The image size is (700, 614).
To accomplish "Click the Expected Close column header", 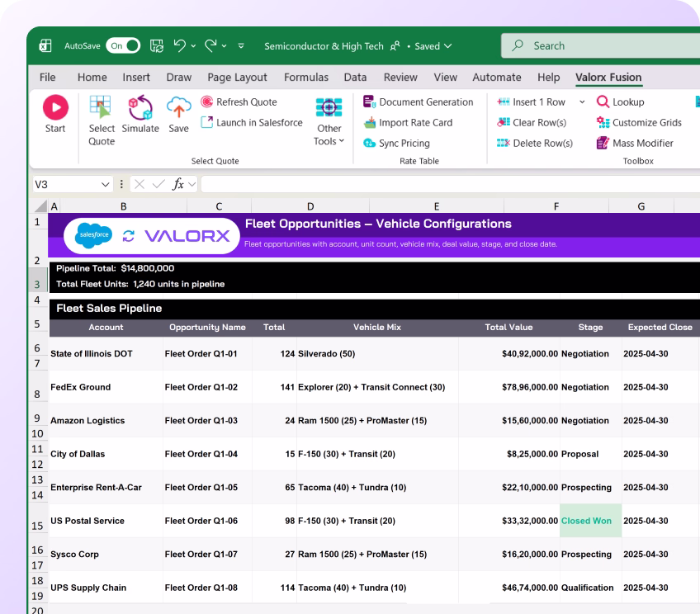I will (x=660, y=327).
